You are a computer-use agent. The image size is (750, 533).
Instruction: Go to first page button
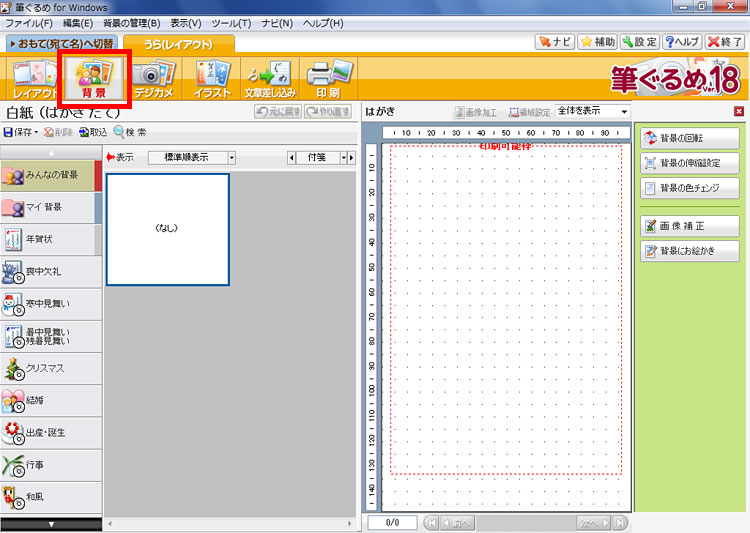pos(432,522)
